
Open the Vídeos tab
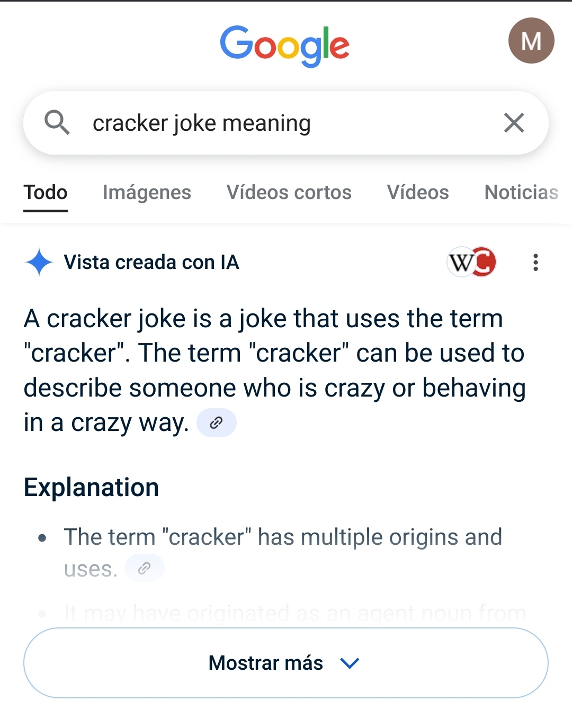[x=418, y=192]
